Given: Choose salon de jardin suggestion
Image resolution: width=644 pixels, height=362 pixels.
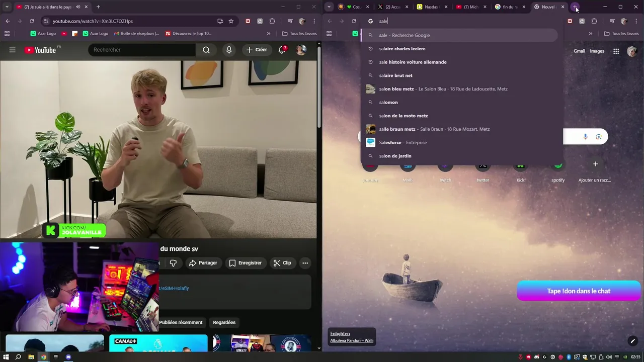Looking at the screenshot, I should click(x=459, y=156).
